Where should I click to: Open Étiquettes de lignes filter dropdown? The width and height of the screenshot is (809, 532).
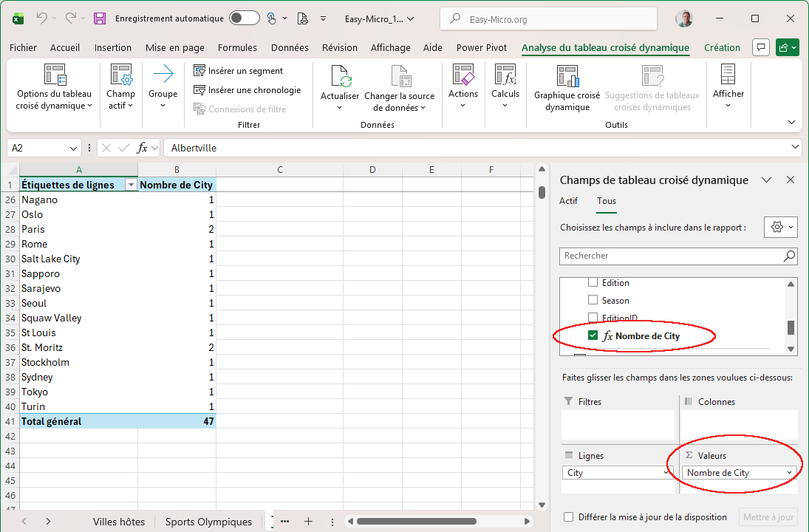click(131, 185)
